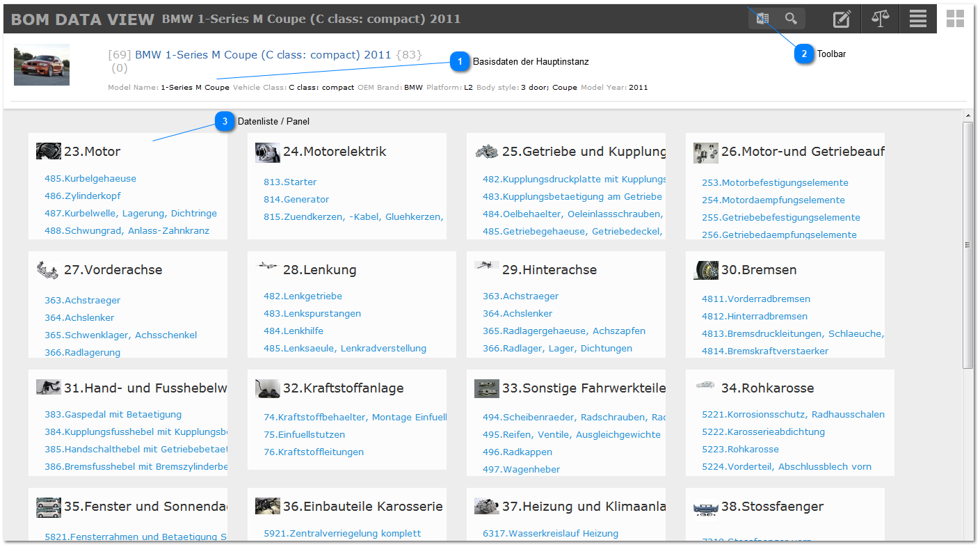Image resolution: width=980 pixels, height=547 pixels.
Task: Open the BMW 1-Series M Coupe title link
Action: coord(263,54)
